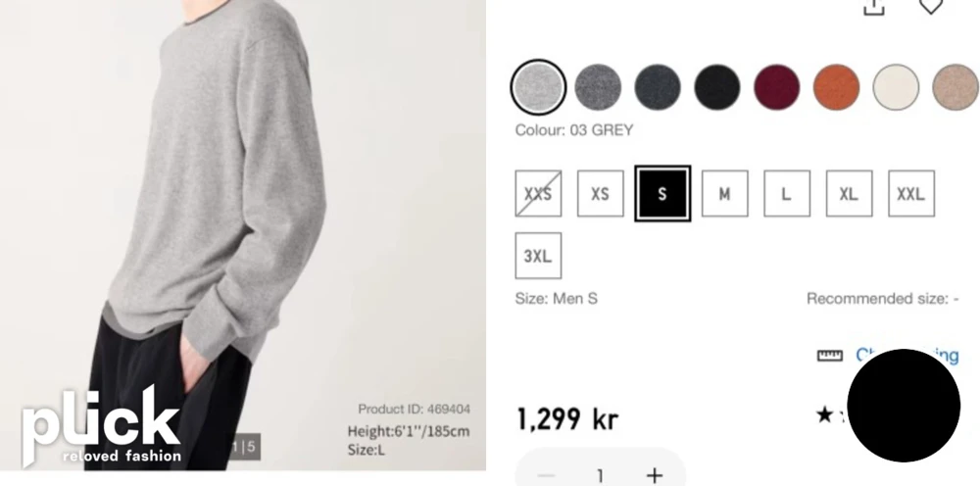The height and width of the screenshot is (486, 980).
Task: Choose the medium grey colour swatch
Action: click(598, 87)
